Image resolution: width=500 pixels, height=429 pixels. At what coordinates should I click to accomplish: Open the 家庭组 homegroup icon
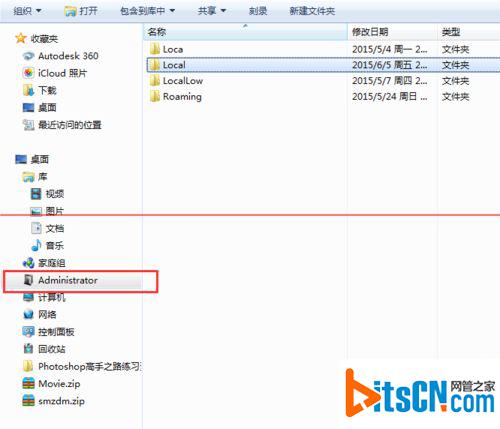[x=28, y=263]
